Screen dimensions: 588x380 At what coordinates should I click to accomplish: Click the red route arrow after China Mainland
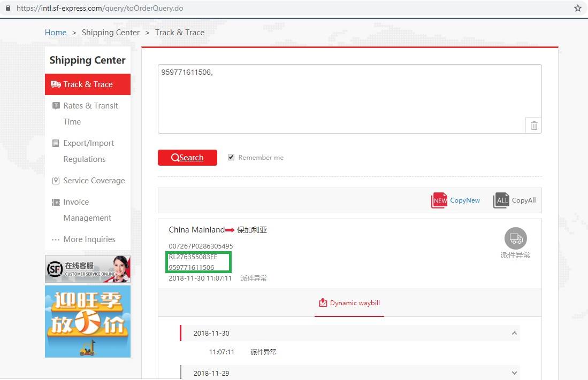point(230,230)
